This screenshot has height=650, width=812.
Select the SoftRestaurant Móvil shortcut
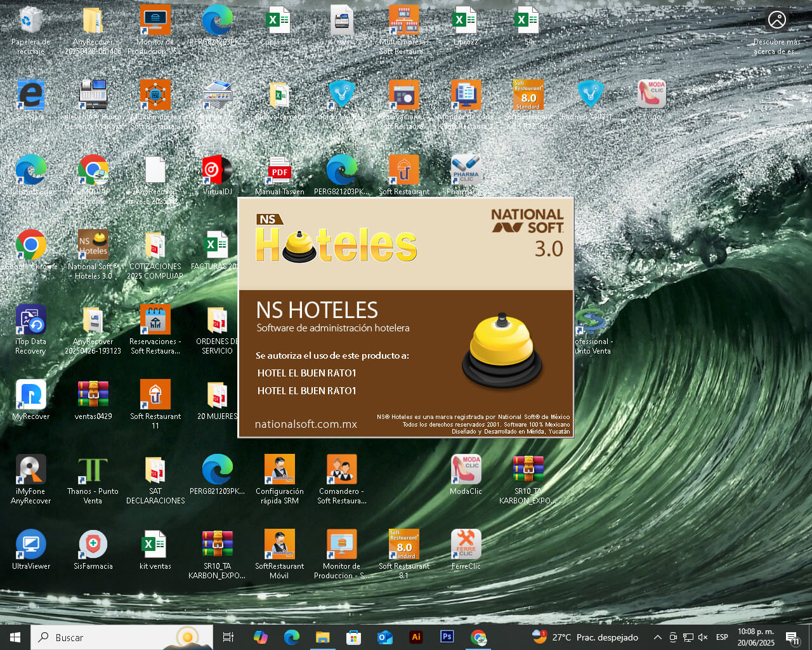click(x=279, y=554)
